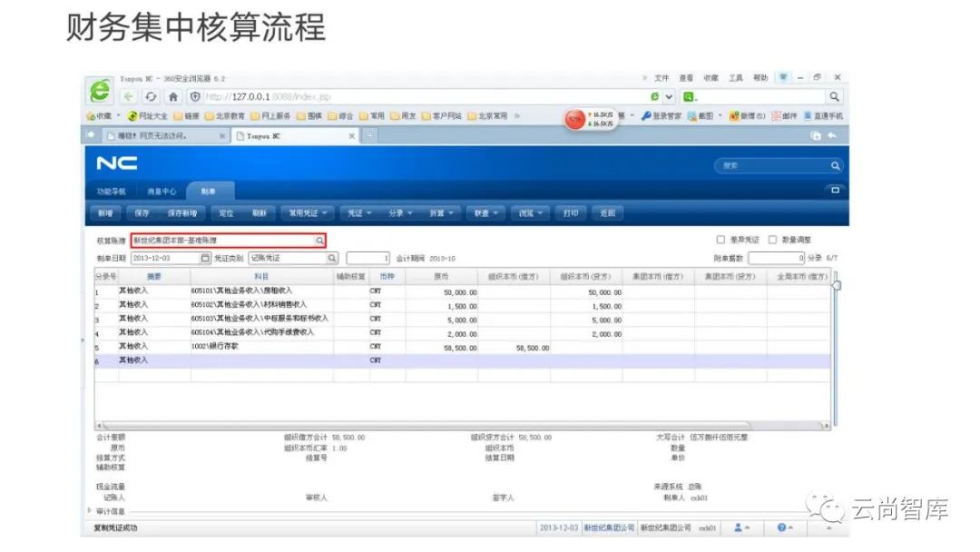Image resolution: width=980 pixels, height=552 pixels.
Task: Open the 工具 browser menu
Action: 736,78
